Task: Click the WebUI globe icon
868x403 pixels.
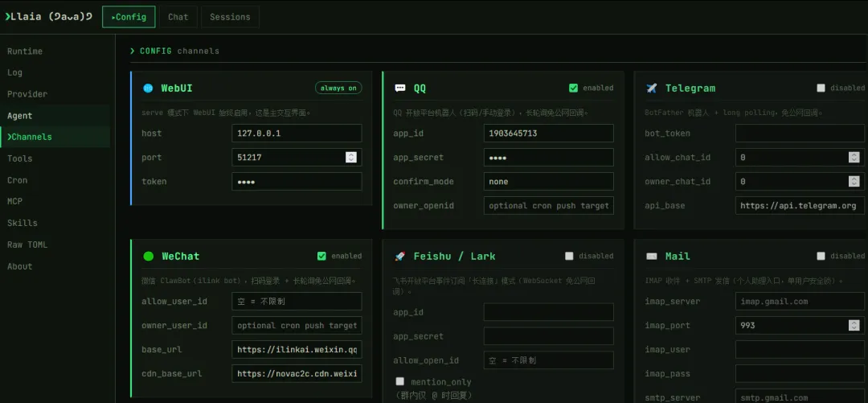Action: (148, 88)
